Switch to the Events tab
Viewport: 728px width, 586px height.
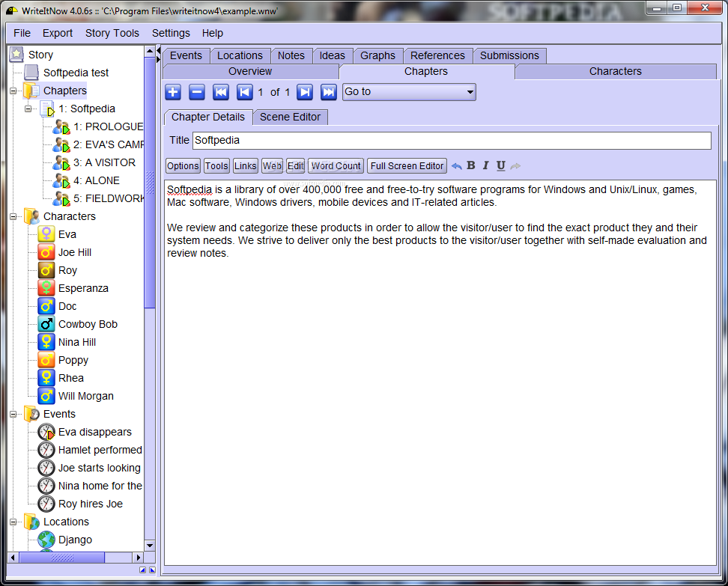[x=186, y=55]
